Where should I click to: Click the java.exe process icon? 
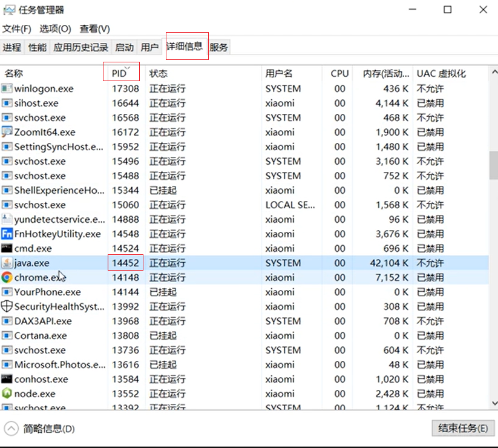(7, 263)
